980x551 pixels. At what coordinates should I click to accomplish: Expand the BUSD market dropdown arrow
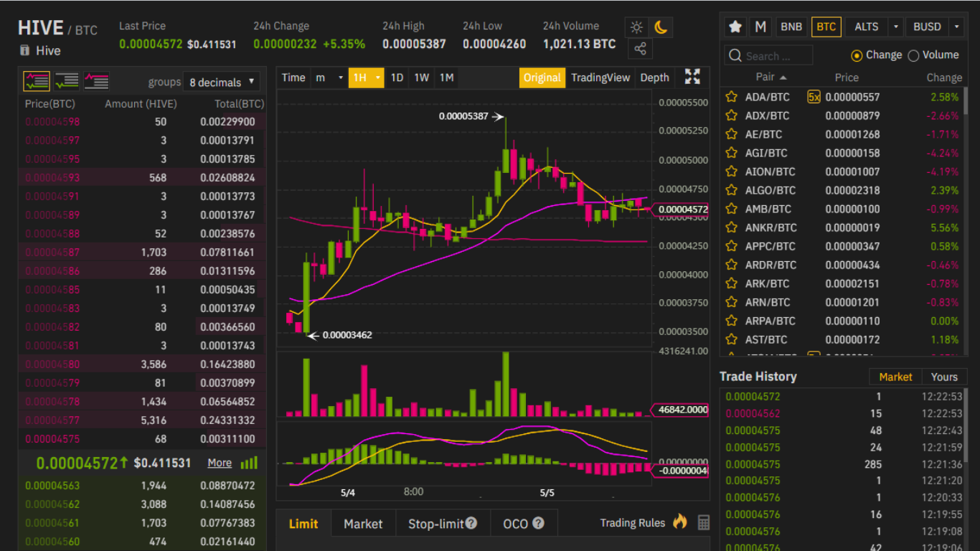click(956, 27)
